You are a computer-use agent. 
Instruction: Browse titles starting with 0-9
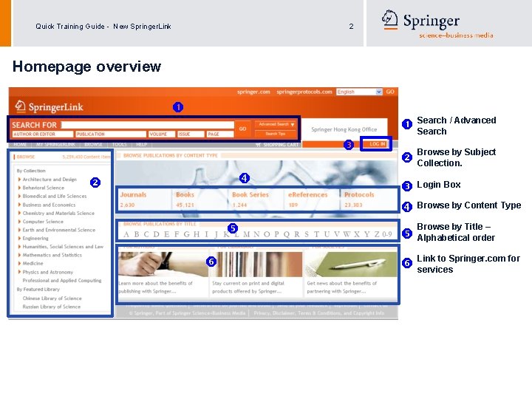[386, 234]
